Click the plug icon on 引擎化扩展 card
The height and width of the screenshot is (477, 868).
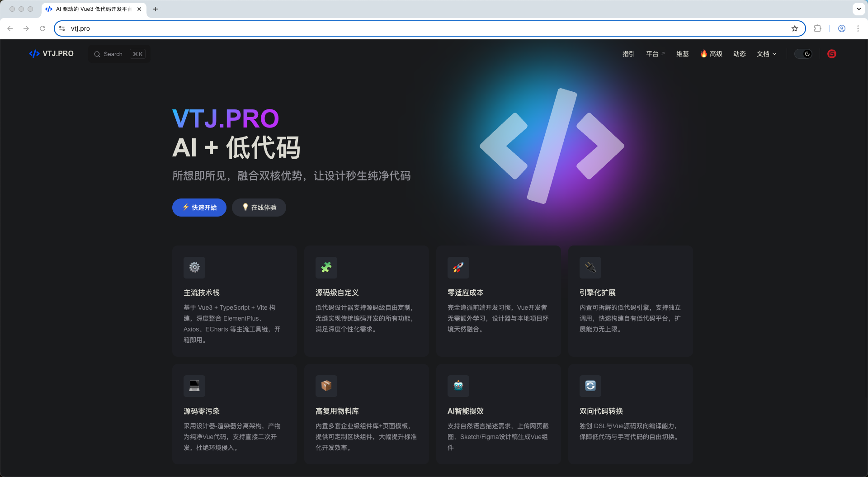[590, 267]
